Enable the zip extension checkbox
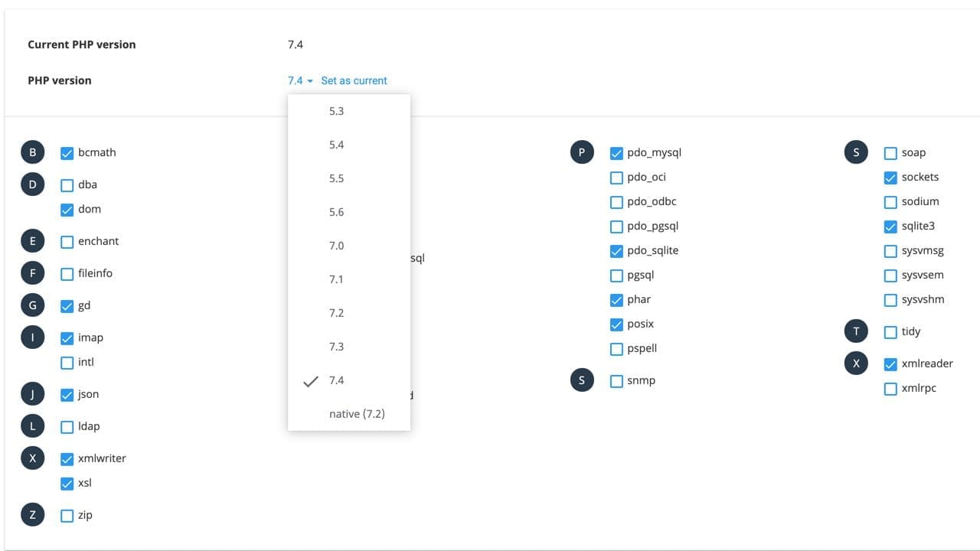Screen dimensions: 980x551 tap(67, 516)
